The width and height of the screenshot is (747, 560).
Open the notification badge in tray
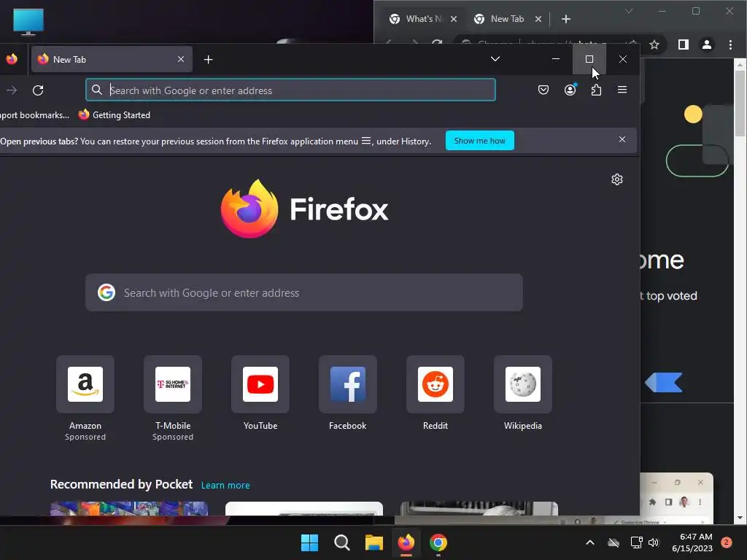[x=727, y=542]
